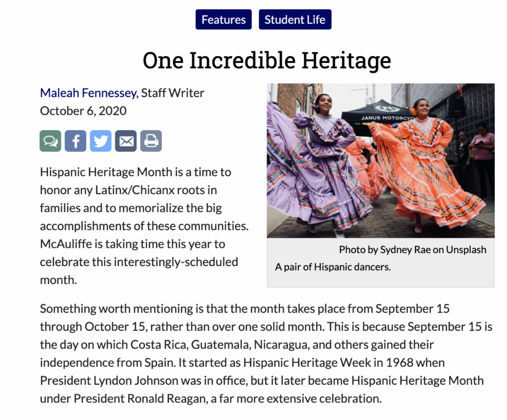Click the publication date October 6, 2020
This screenshot has height=420, width=507.
(x=83, y=111)
